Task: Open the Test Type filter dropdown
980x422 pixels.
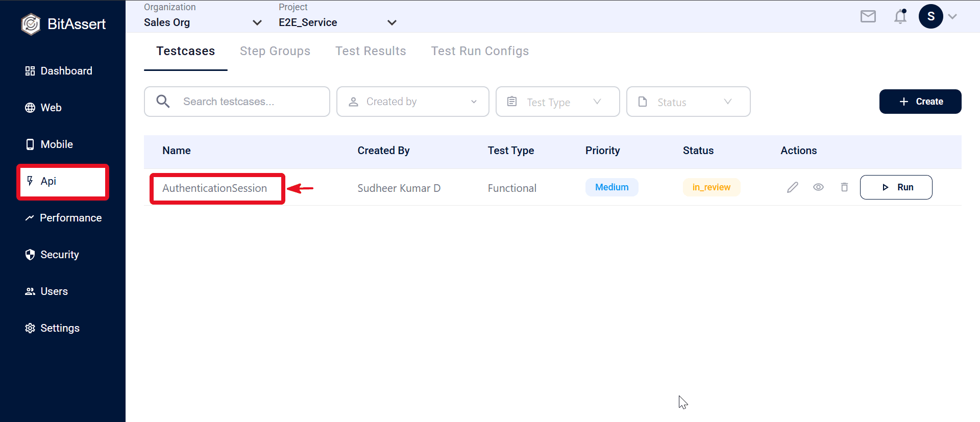Action: click(557, 102)
